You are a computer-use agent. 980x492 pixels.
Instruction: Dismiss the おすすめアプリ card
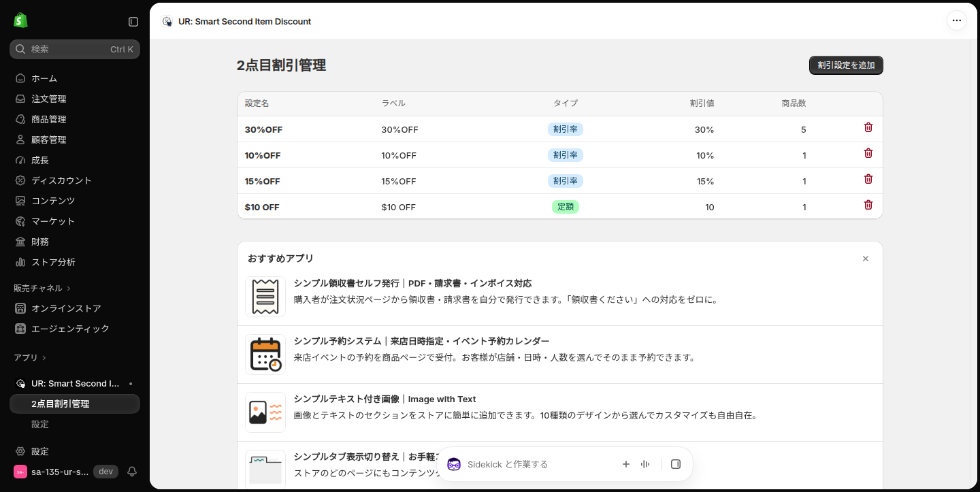(x=866, y=259)
